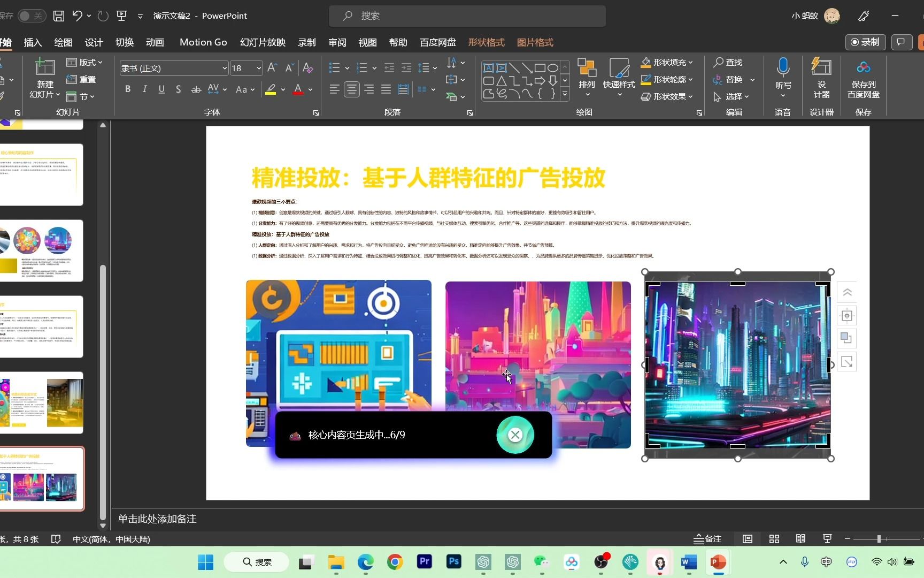Open the 设计器 designer pane
This screenshot has height=578, width=924.
pos(821,78)
